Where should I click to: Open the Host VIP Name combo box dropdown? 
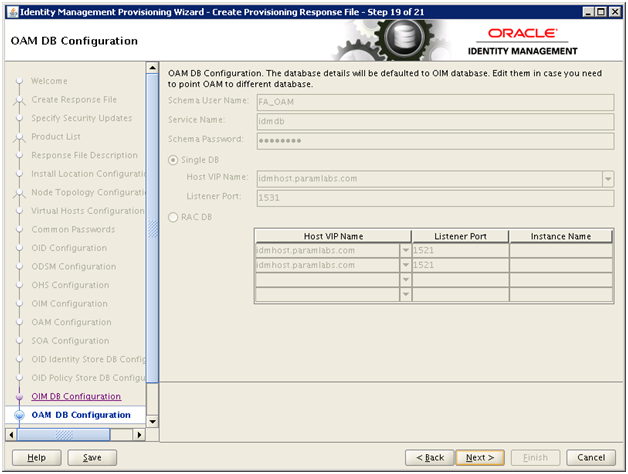[608, 179]
